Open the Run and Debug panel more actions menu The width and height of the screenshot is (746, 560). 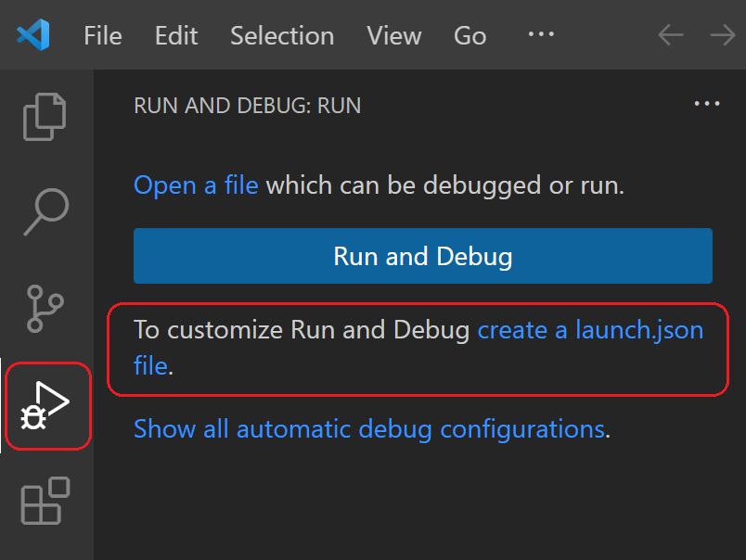(707, 104)
